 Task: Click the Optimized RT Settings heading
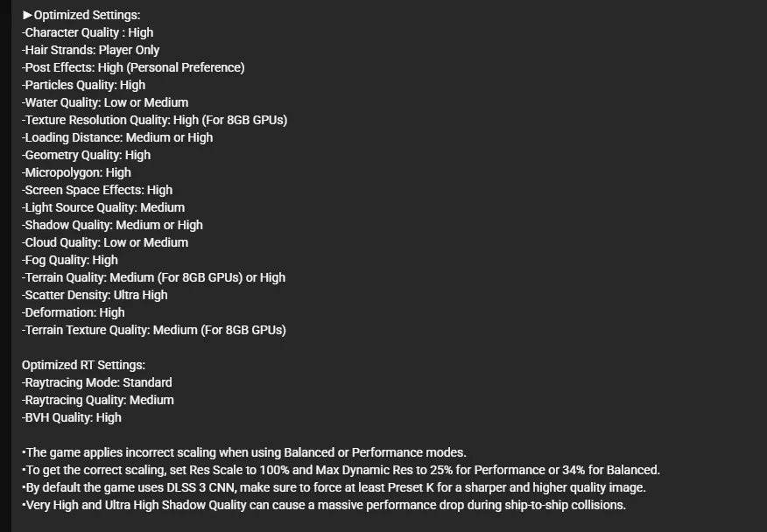click(84, 365)
